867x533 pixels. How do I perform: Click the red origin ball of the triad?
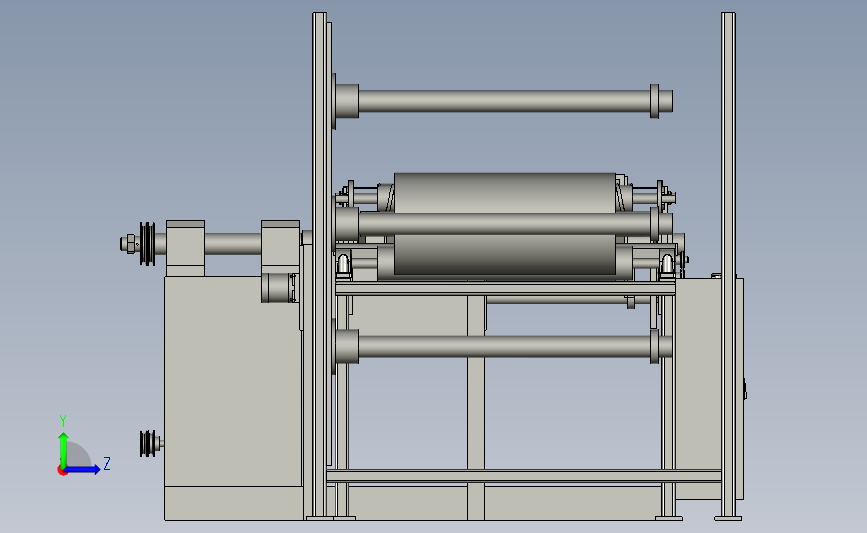click(x=62, y=471)
